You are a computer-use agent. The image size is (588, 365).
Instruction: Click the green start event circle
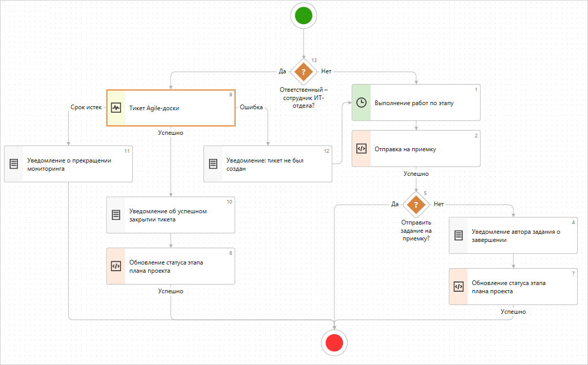point(303,15)
